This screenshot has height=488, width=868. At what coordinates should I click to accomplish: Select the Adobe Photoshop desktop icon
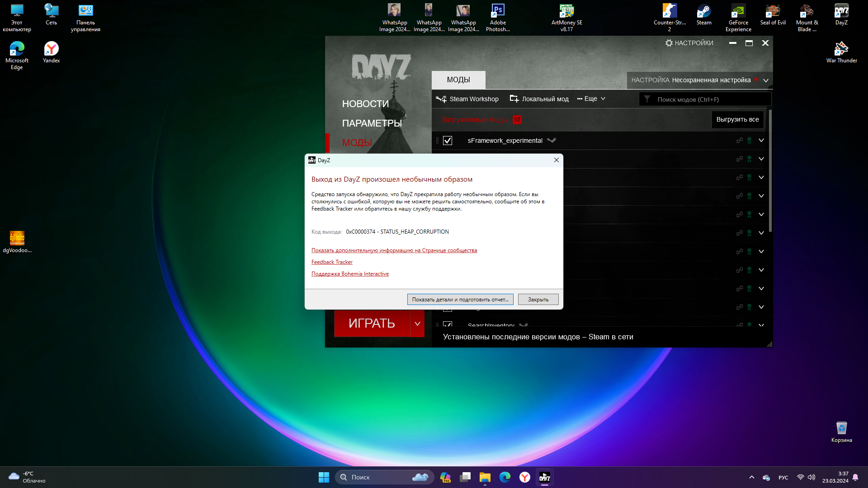click(498, 18)
